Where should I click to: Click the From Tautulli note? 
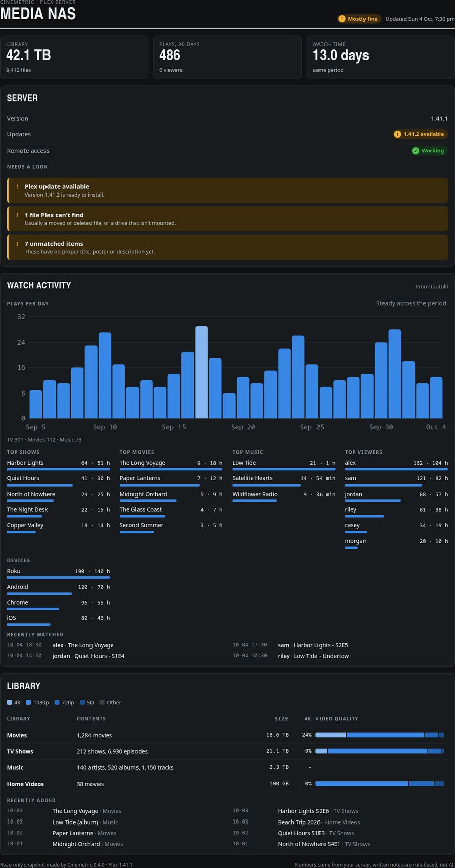[x=432, y=286]
